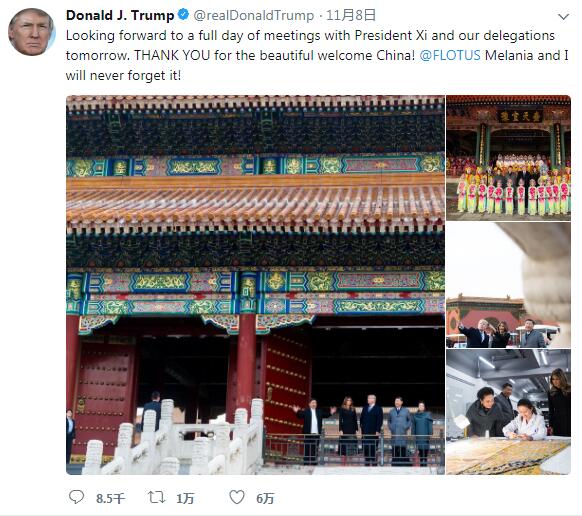Click the 6万 likes count
582x516 pixels.
click(265, 498)
